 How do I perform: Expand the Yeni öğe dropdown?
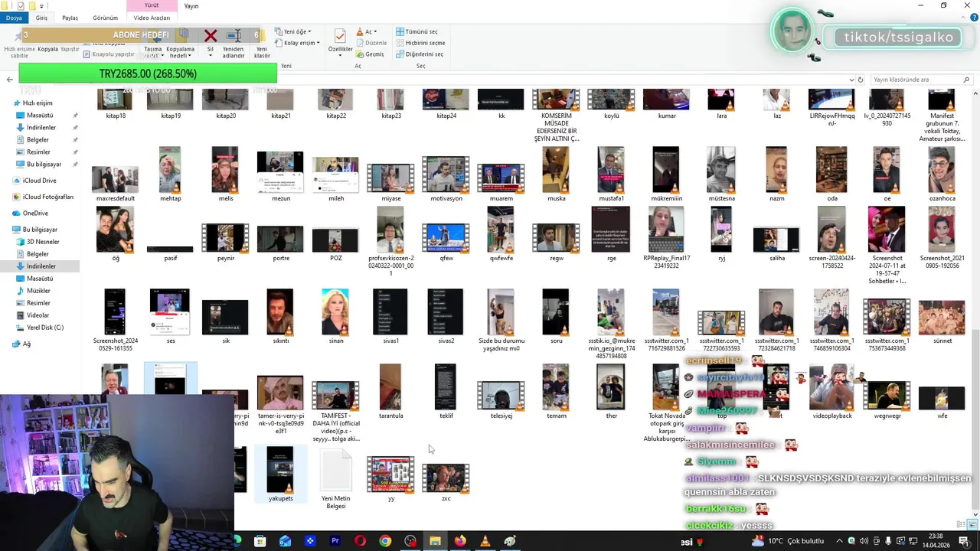coord(293,31)
